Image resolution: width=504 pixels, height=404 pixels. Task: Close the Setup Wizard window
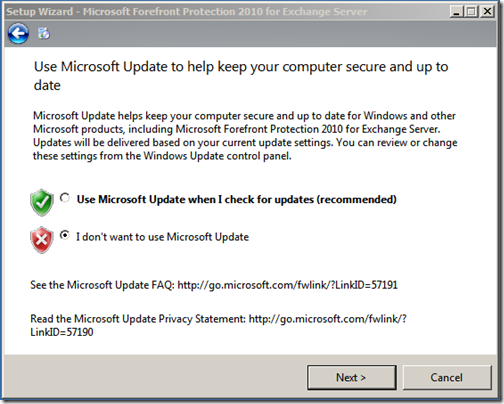[x=487, y=12]
